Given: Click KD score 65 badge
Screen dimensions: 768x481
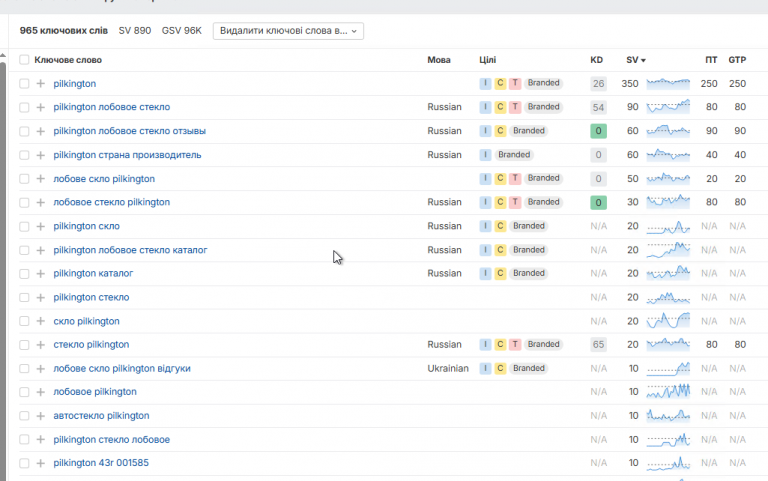Looking at the screenshot, I should [x=599, y=345].
